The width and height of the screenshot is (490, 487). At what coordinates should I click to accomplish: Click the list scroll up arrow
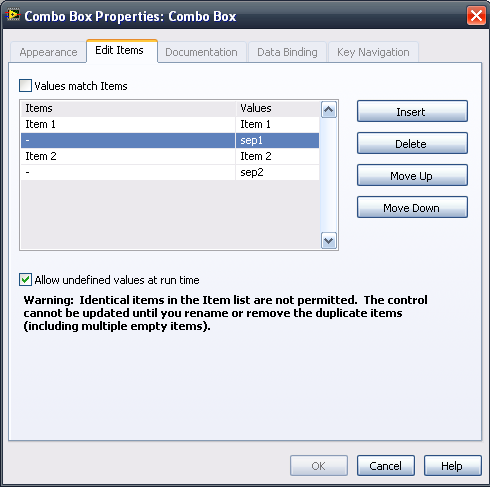click(x=329, y=109)
